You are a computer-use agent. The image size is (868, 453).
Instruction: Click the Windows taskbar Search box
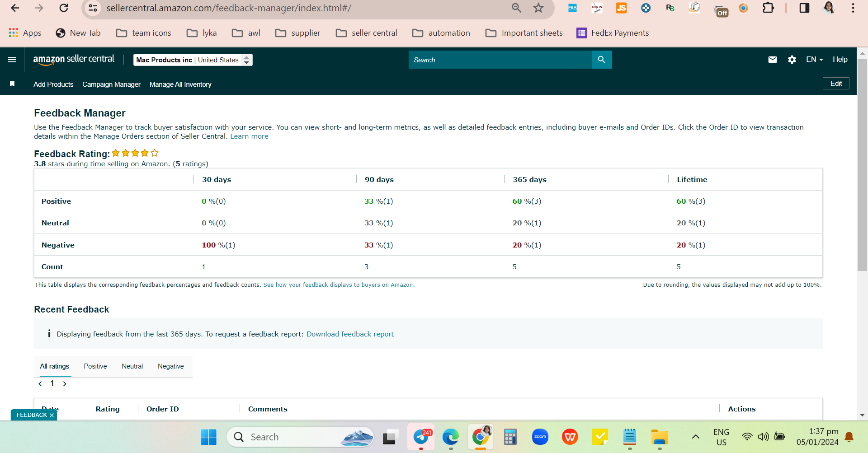[x=300, y=437]
